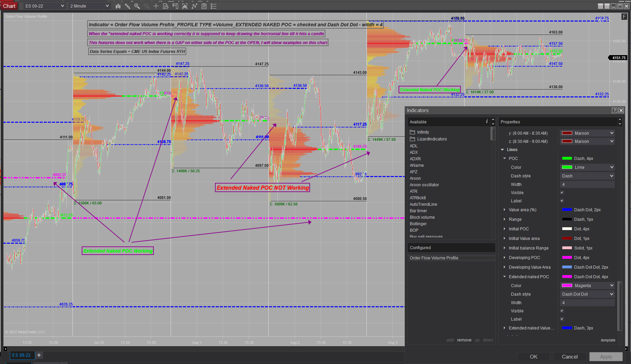Viewport: 631px width, 364px height.
Task: Open the Drawing Tools pencil icon
Action: (127, 6)
